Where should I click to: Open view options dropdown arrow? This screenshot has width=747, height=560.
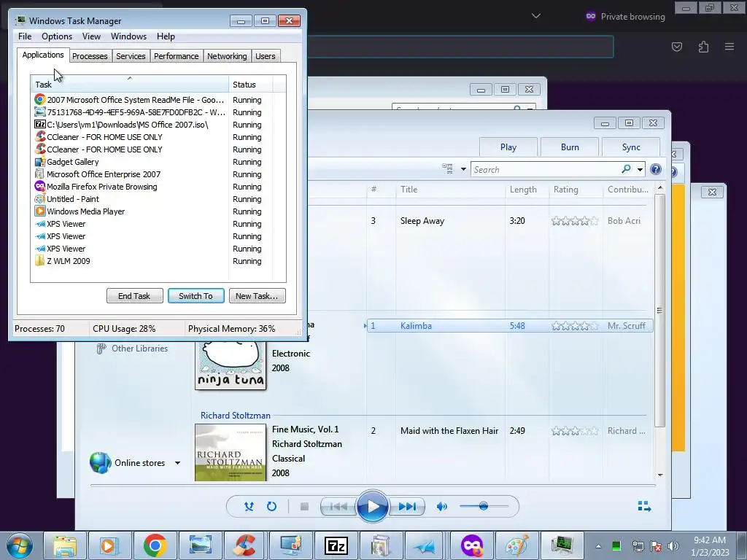tap(463, 169)
